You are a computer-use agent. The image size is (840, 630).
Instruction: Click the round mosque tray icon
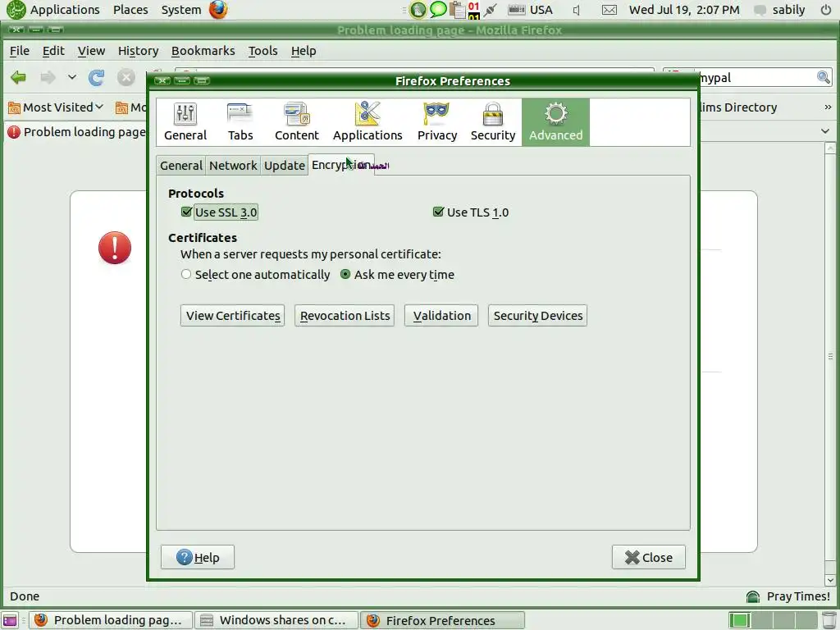point(418,9)
